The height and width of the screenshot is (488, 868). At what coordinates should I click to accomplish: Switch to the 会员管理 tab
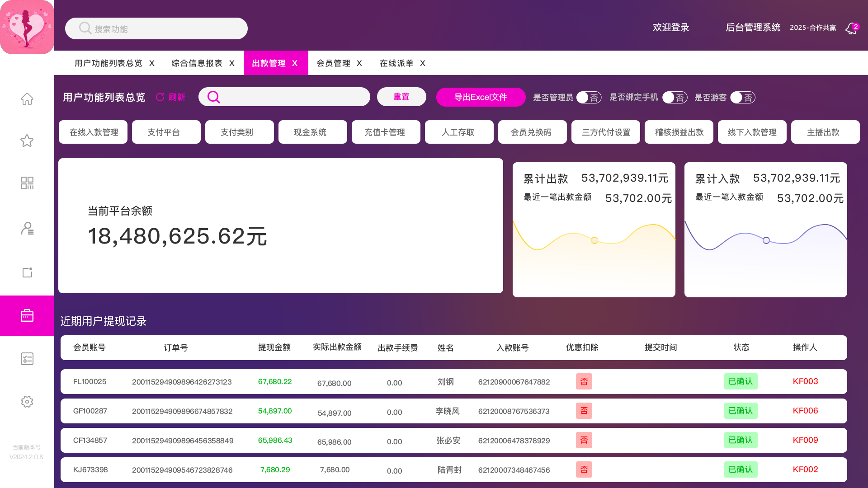pos(333,63)
